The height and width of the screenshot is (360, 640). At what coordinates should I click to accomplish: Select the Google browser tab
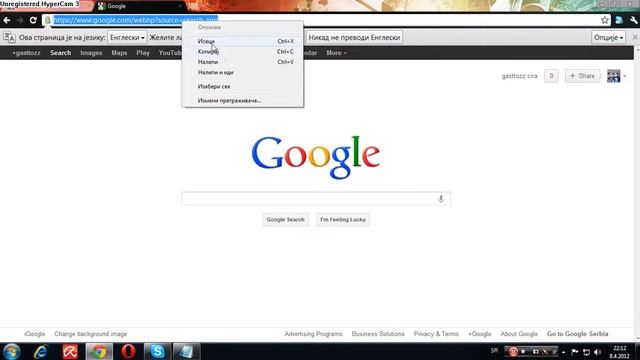[x=140, y=6]
